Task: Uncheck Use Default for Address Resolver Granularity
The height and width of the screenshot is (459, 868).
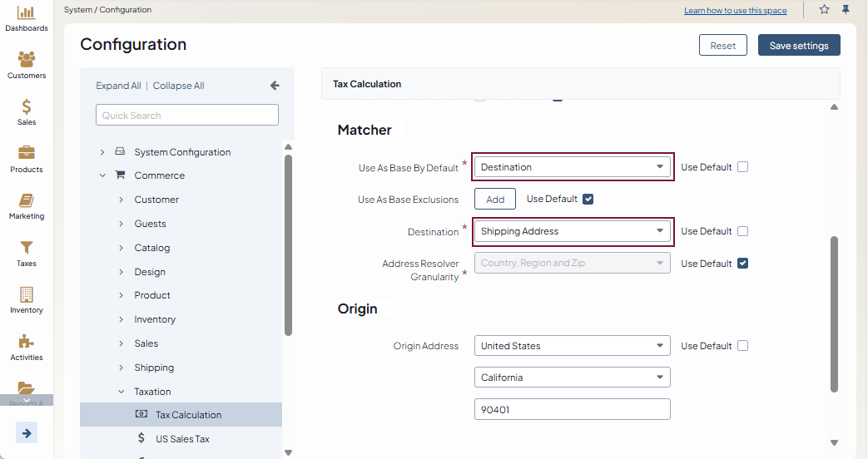Action: [743, 264]
